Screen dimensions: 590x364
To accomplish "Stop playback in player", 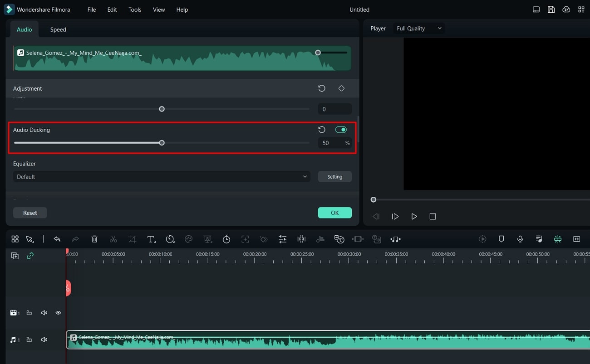I will click(x=433, y=217).
